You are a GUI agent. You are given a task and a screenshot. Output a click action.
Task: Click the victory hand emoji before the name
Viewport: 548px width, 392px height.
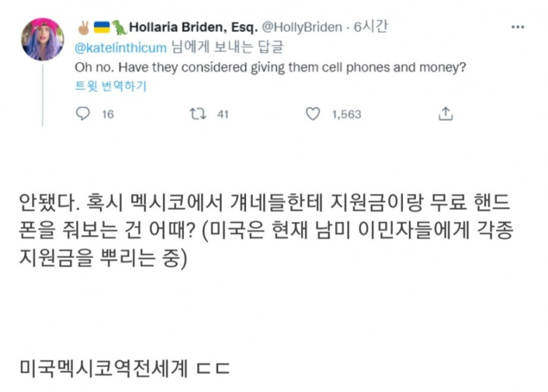pyautogui.click(x=84, y=27)
